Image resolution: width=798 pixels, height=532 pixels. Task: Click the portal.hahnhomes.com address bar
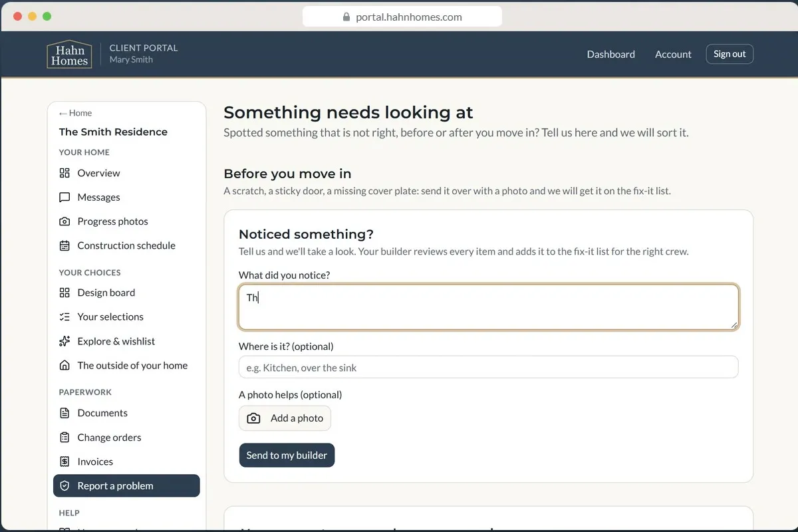(402, 17)
